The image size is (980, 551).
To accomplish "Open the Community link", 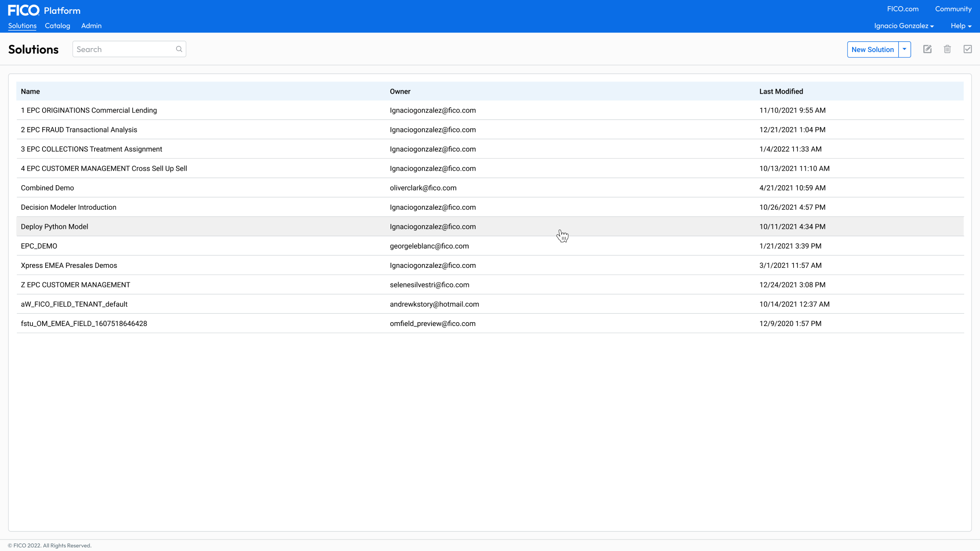I will [x=953, y=9].
